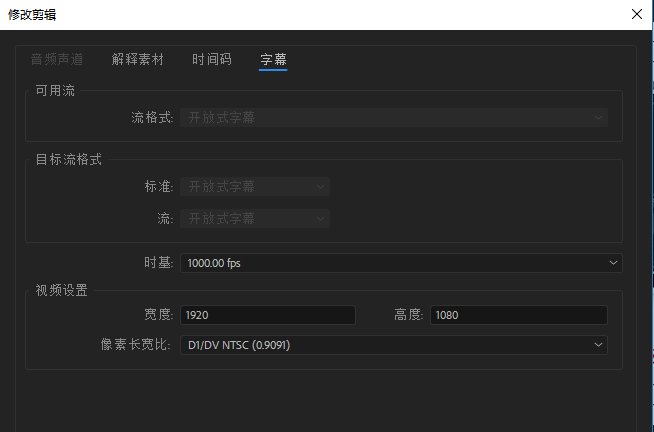The image size is (654, 432).
Task: Open the 像素长宽比 dropdown
Action: 394,345
